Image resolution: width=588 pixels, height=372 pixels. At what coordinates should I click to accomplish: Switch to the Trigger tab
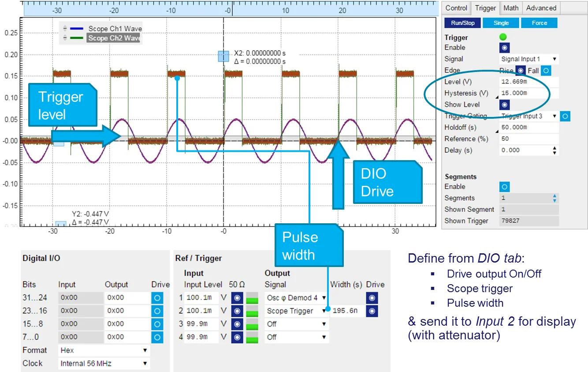click(x=485, y=8)
